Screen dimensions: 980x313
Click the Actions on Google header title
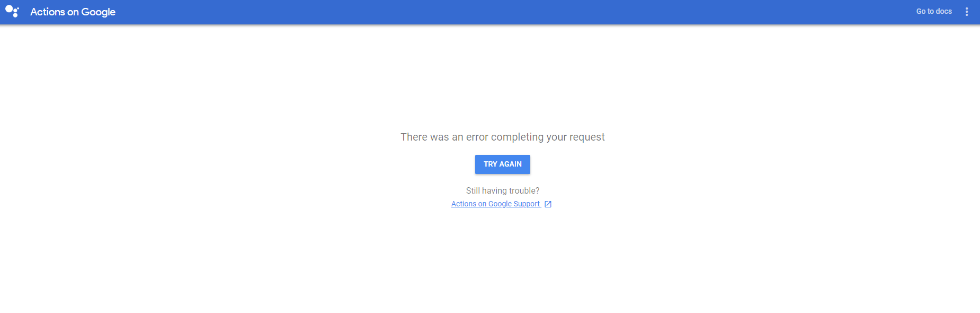tap(73, 11)
